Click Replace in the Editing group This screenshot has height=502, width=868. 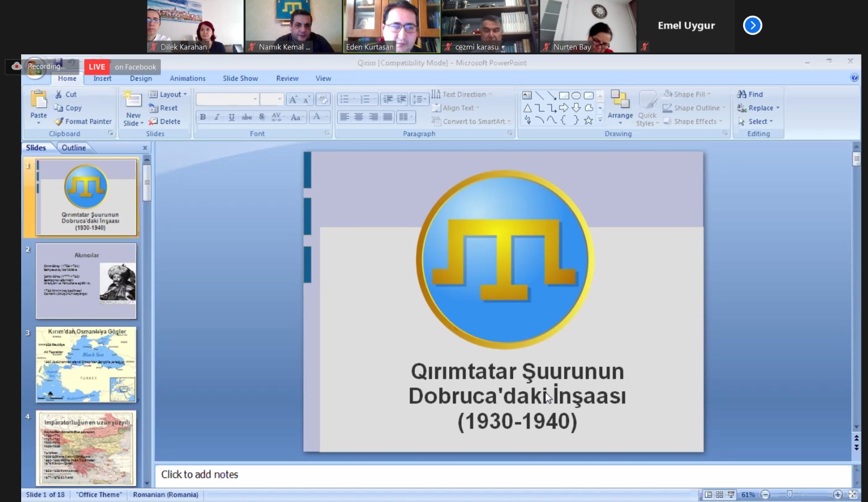click(x=758, y=108)
